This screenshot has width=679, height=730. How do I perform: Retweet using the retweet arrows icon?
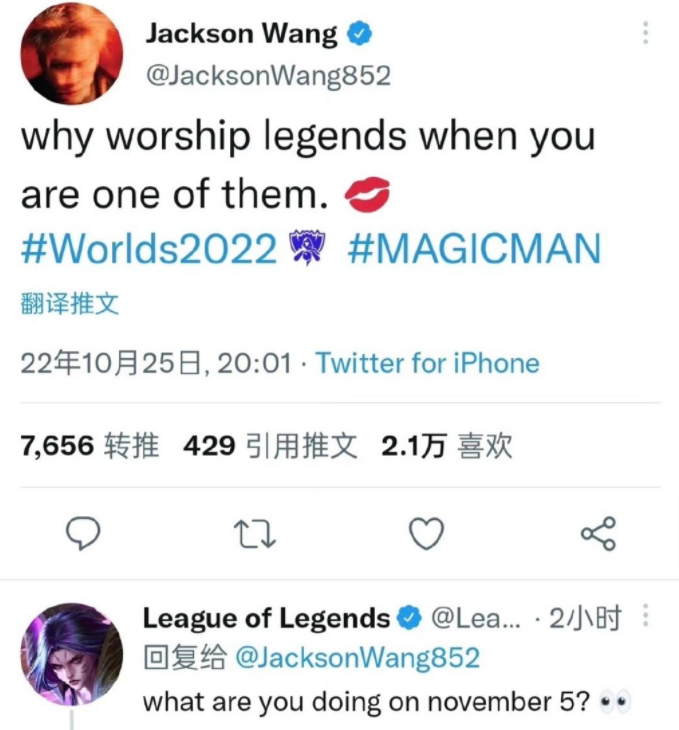(x=255, y=534)
